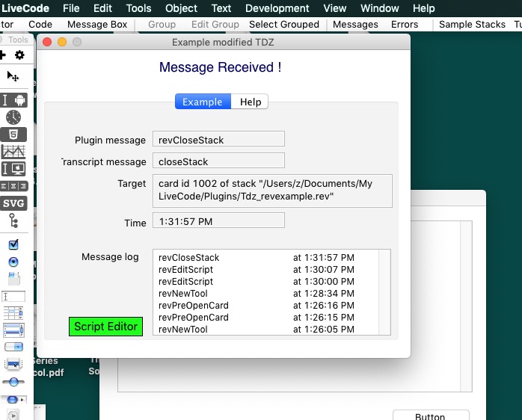Select the slider control tool

(13, 381)
